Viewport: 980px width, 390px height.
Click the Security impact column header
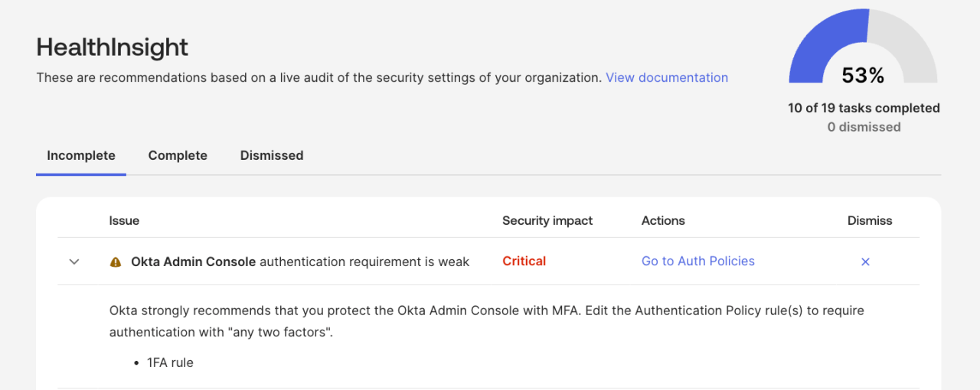pyautogui.click(x=547, y=220)
